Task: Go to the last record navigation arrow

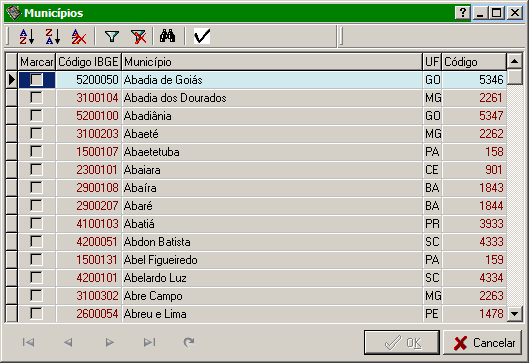Action: pyautogui.click(x=149, y=342)
